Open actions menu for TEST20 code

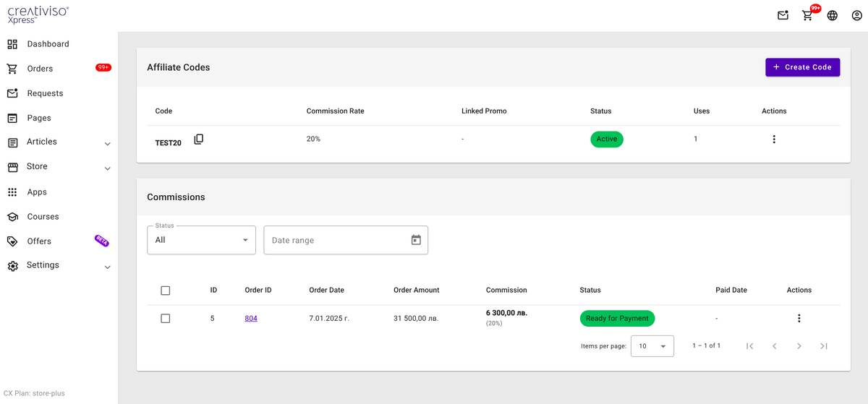coord(774,139)
